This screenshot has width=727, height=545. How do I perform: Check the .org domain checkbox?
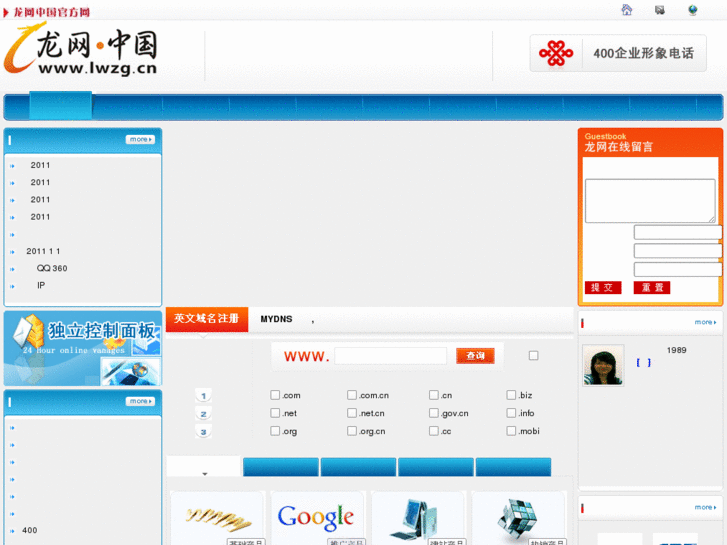[x=275, y=431]
